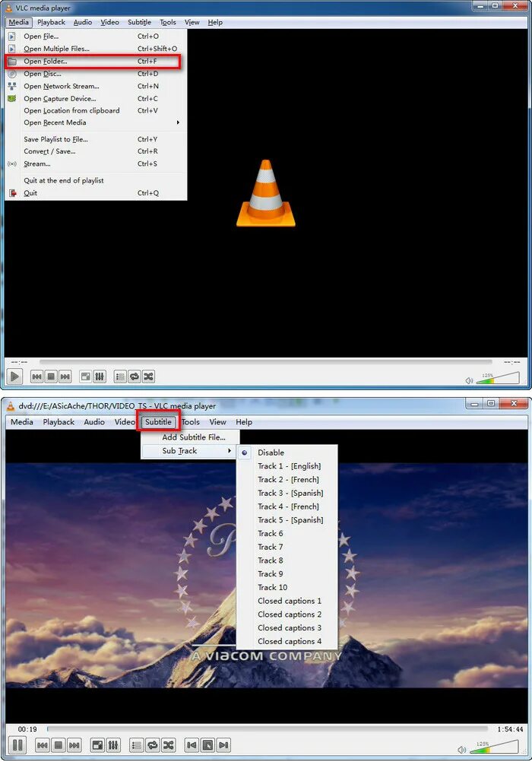
Task: Select the Disable subtitle track option
Action: pos(287,452)
